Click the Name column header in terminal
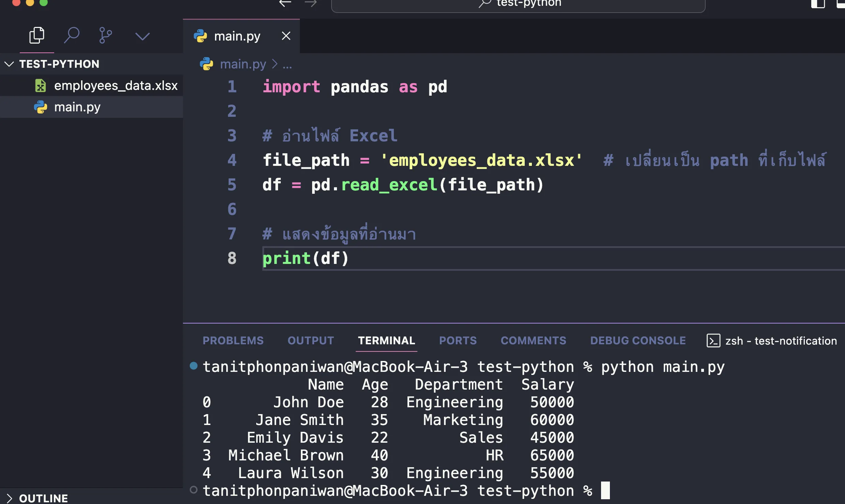 point(326,385)
